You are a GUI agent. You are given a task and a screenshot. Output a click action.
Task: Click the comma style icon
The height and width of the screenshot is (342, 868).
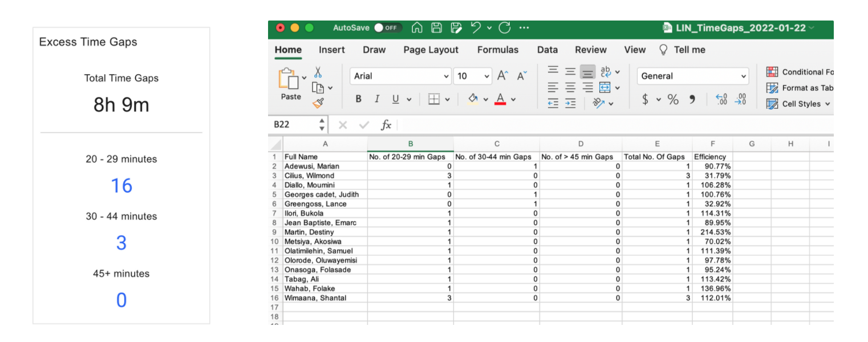click(691, 98)
